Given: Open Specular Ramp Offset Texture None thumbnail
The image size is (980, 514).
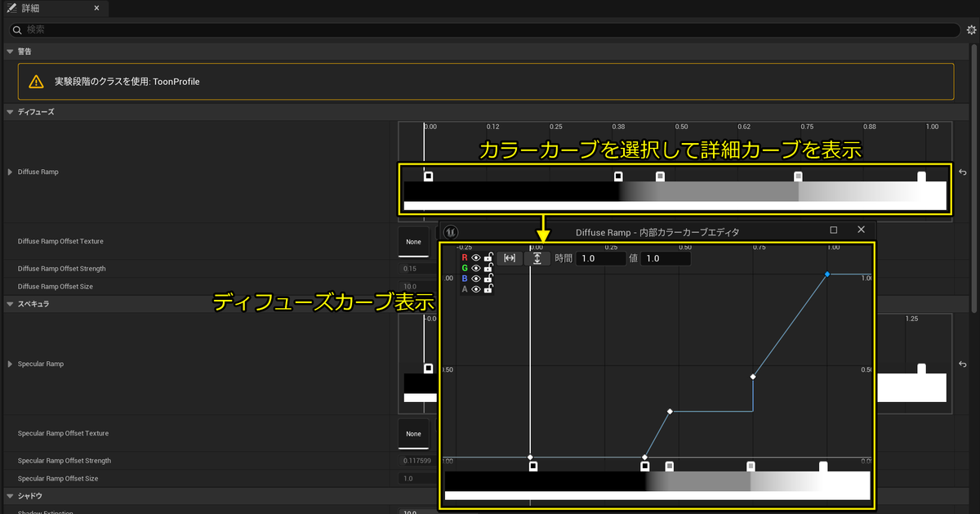Looking at the screenshot, I should point(414,434).
